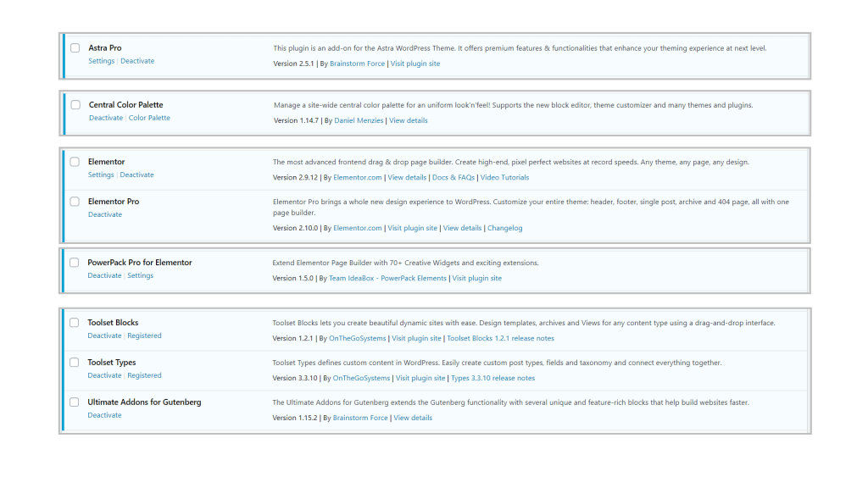Image resolution: width=868 pixels, height=488 pixels.
Task: Open Elementor Docs & FAQs
Action: [453, 178]
